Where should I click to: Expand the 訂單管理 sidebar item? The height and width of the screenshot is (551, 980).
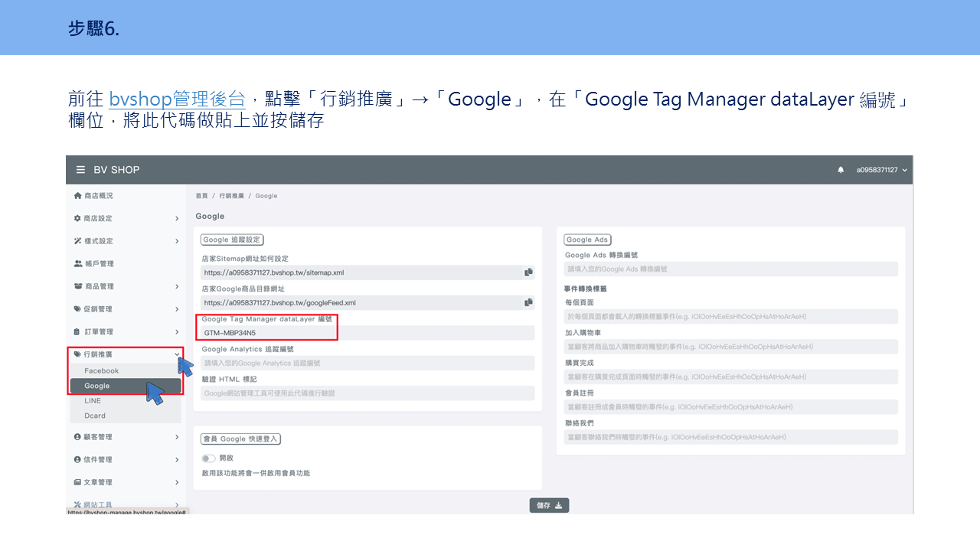(x=126, y=331)
